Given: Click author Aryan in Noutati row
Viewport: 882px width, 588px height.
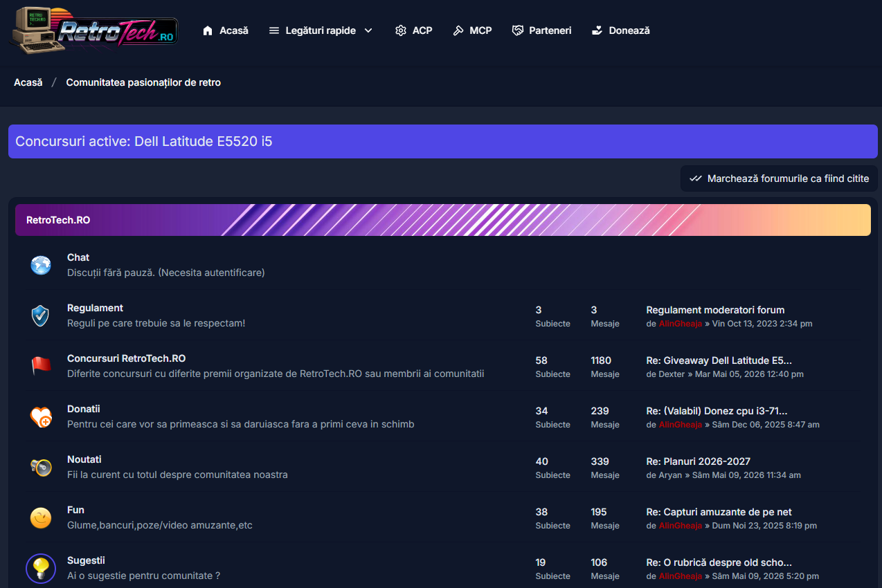Looking at the screenshot, I should click(x=670, y=475).
